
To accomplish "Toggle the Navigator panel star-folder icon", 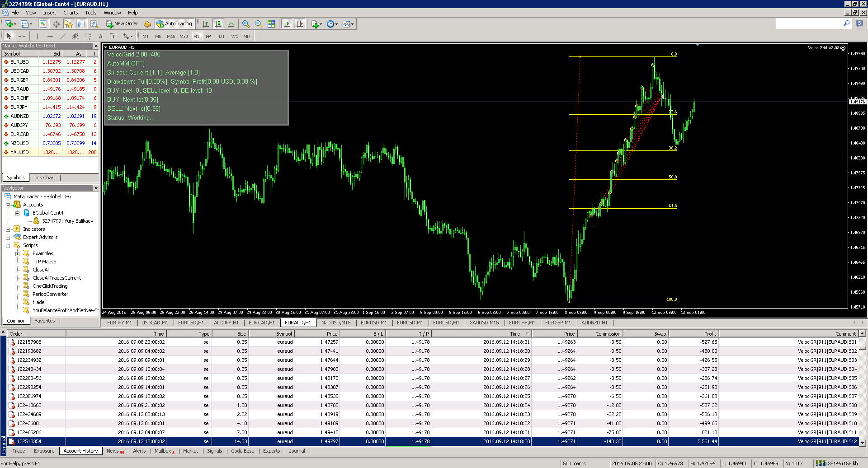I will pyautogui.click(x=69, y=24).
